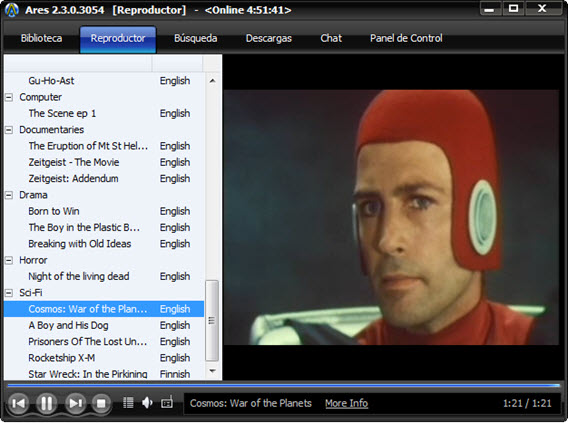Screen dimensions: 568x423
Task: Select Zeitgeist: Addendum
Action: [104, 179]
